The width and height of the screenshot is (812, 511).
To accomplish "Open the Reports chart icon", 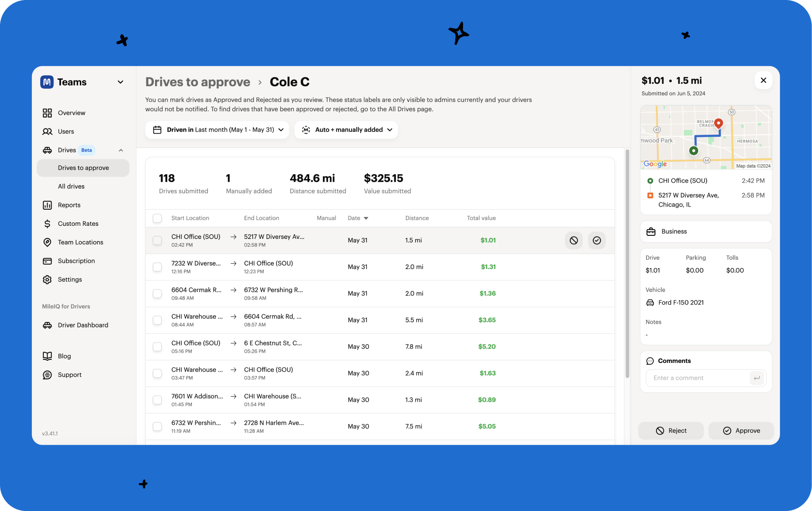I will coord(47,205).
